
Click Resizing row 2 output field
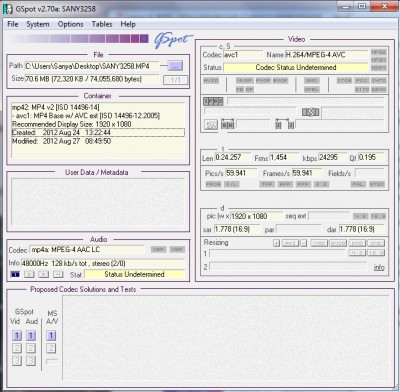coord(288,267)
